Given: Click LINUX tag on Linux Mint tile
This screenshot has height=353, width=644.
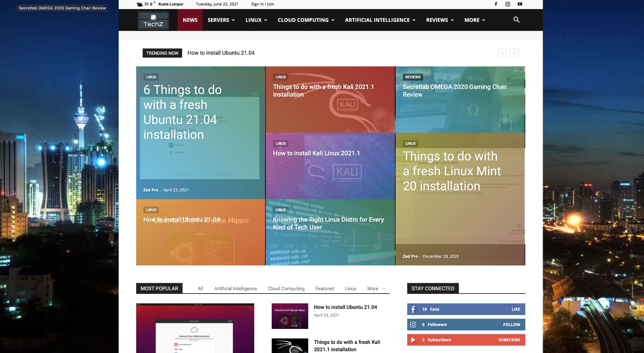Looking at the screenshot, I should tap(410, 143).
